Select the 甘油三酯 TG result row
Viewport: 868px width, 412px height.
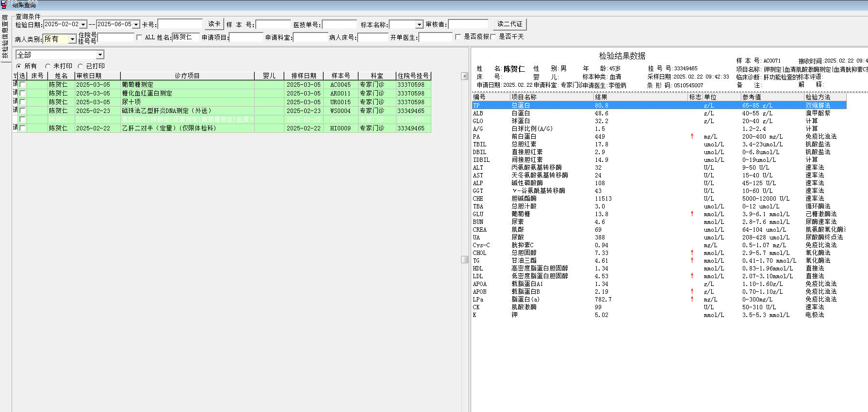click(659, 260)
